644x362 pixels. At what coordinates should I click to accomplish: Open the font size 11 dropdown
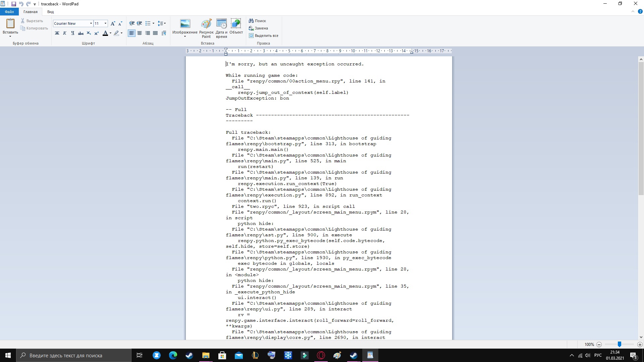click(x=105, y=23)
